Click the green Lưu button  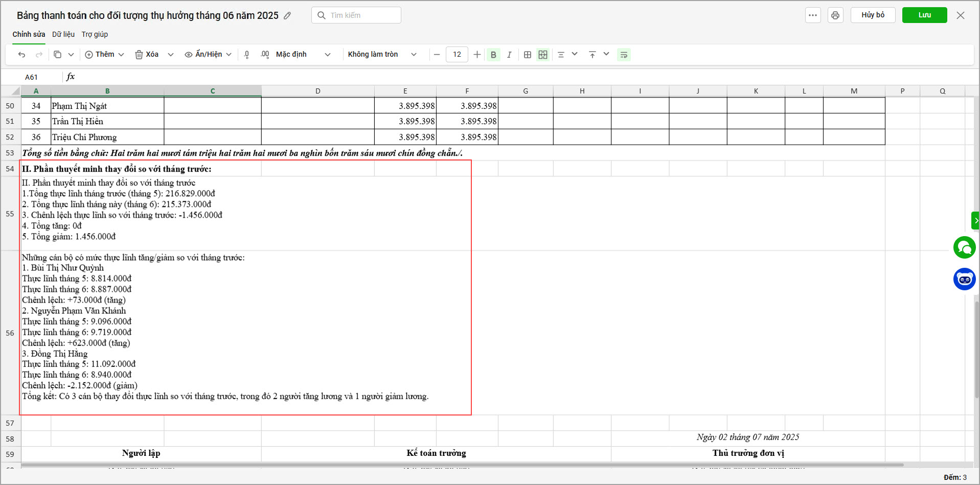coord(924,15)
